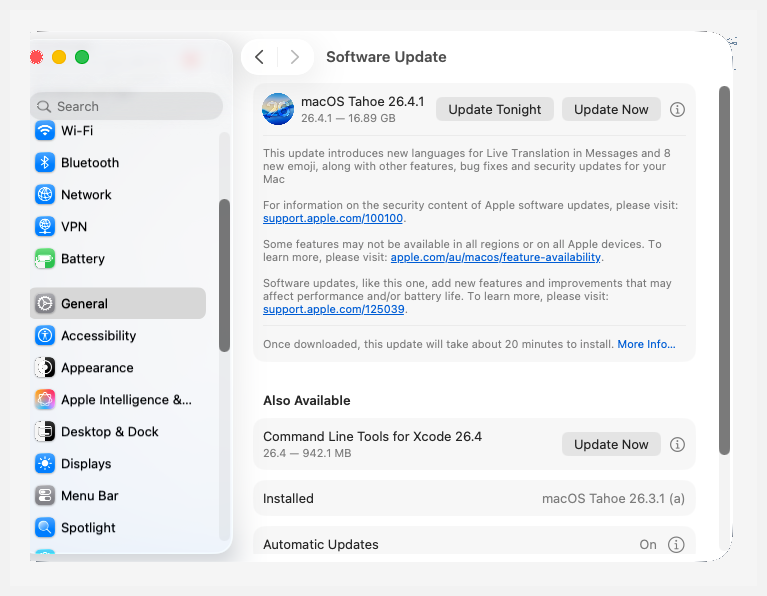
Task: Click the Installed macOS Tahoe 26.3.1 (a) text
Action: tap(613, 499)
